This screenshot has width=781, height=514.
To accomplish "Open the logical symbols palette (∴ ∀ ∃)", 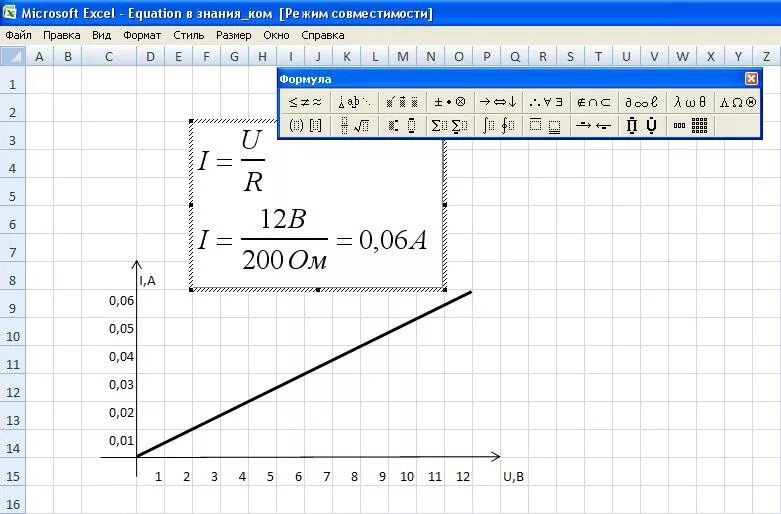I will (546, 102).
